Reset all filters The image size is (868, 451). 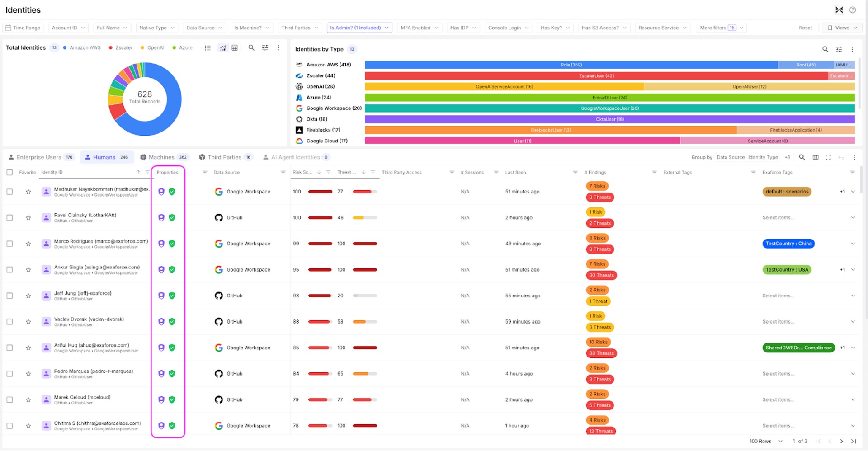(x=805, y=28)
